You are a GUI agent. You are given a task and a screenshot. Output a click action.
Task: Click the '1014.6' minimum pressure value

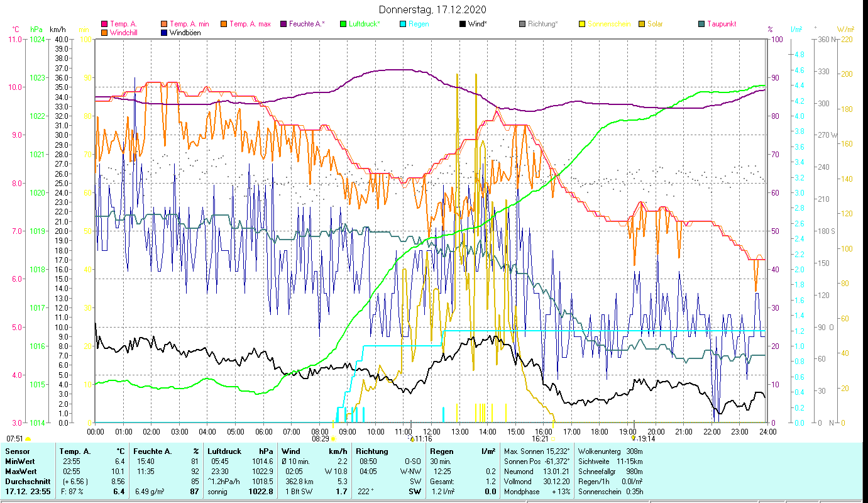click(262, 462)
